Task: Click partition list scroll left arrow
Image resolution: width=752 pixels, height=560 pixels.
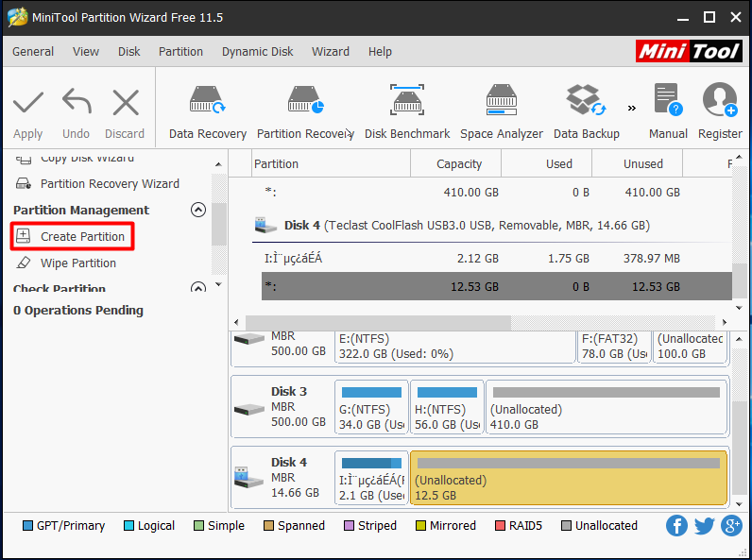Action: click(236, 322)
